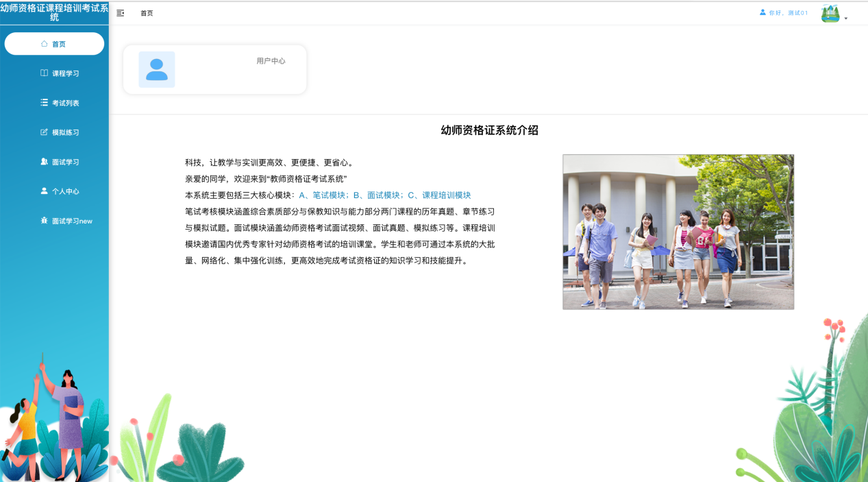Go to 模拟练习 in the sidebar
This screenshot has width=868, height=482.
point(66,132)
